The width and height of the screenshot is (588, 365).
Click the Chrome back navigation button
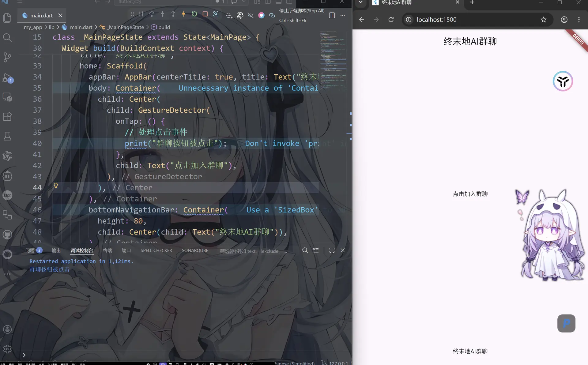click(x=362, y=20)
